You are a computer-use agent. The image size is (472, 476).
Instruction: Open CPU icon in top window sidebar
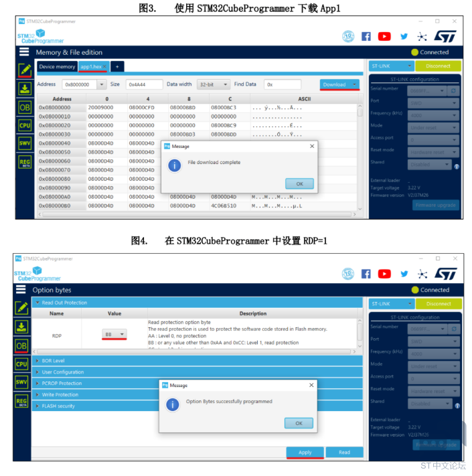click(x=25, y=125)
